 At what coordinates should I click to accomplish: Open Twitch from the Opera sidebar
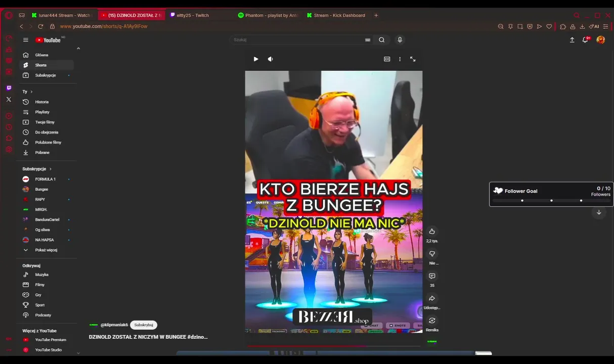(9, 88)
